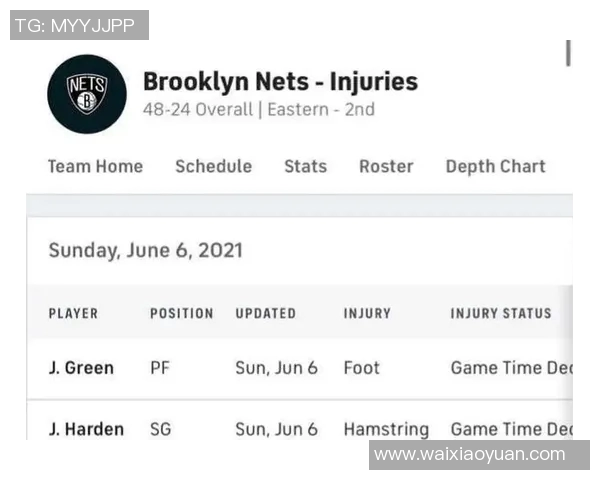Open the Stats tab
Screen dimensions: 600x480
coord(305,166)
